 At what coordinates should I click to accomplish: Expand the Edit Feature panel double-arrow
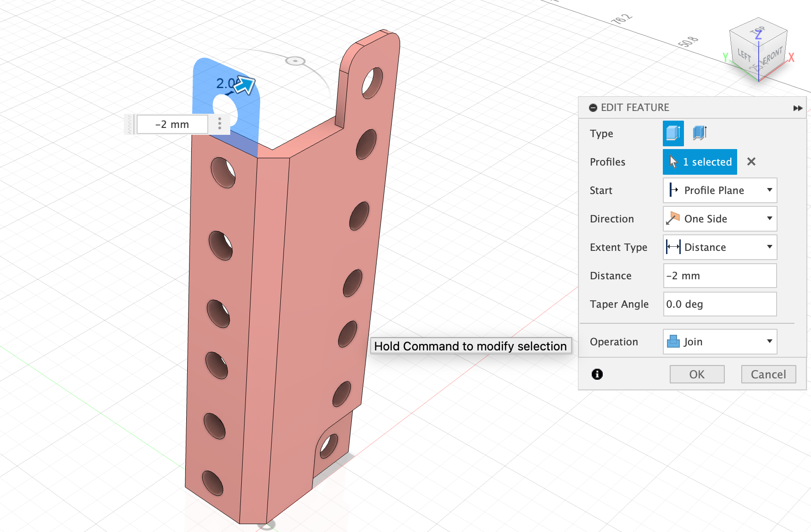tap(798, 108)
